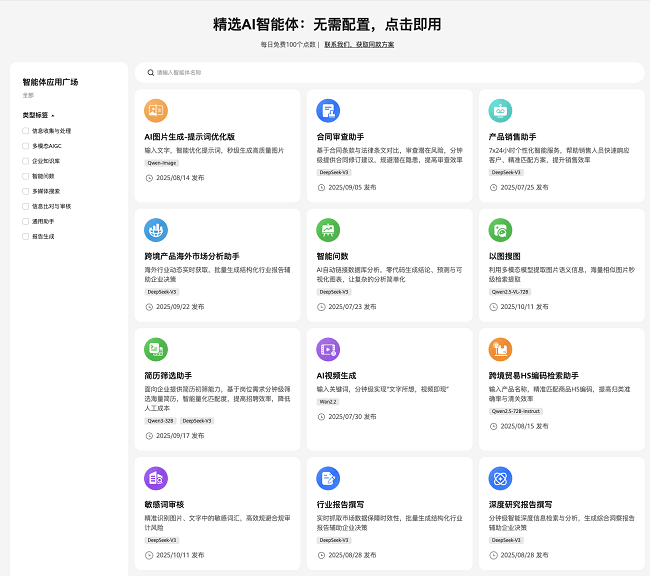Click the 合同审查助手 blue document icon
Viewport: 650px width, 576px height.
[328, 111]
